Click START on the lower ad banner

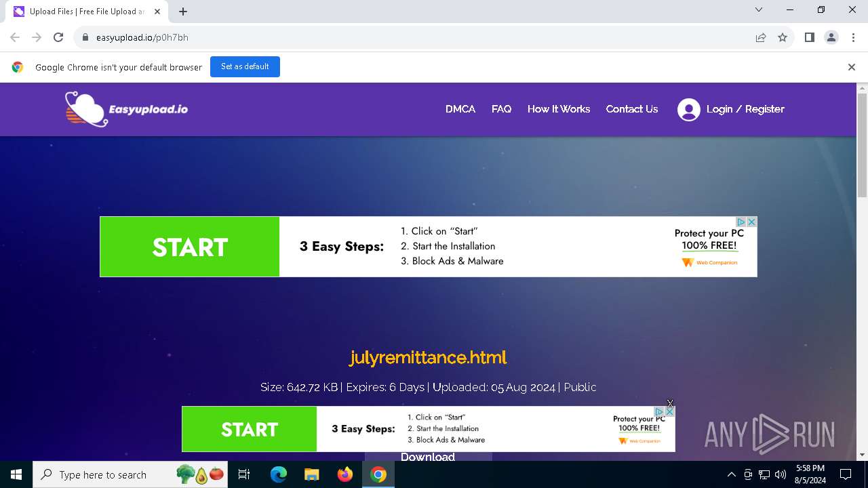(x=250, y=429)
